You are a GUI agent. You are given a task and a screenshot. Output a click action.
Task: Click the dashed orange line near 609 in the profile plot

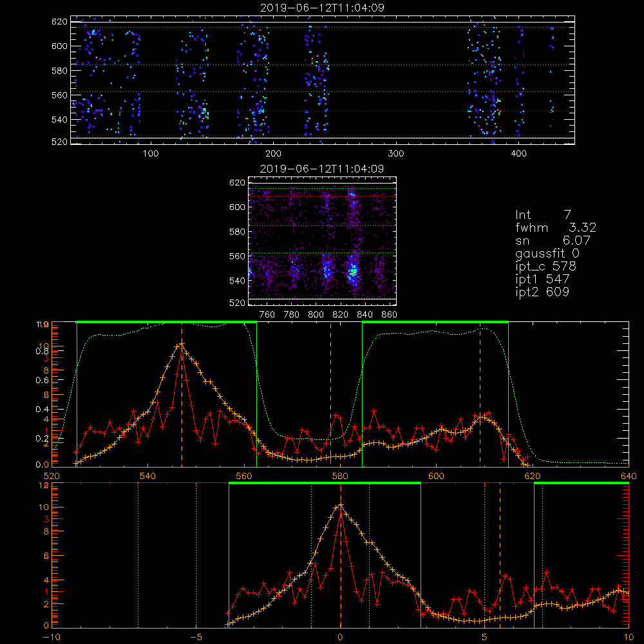[480, 394]
